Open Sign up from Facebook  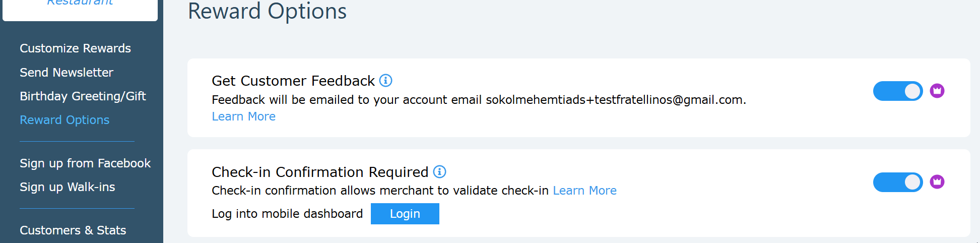click(x=85, y=163)
